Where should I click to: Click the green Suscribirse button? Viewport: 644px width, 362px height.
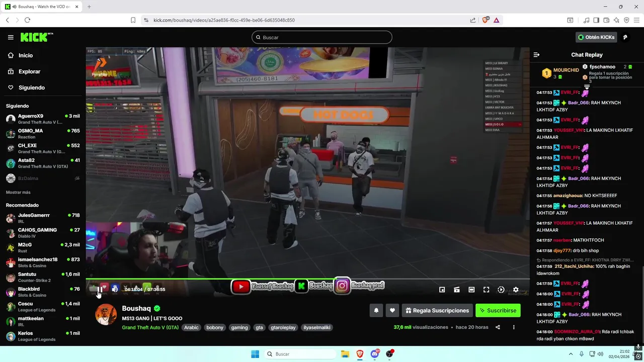point(498,311)
